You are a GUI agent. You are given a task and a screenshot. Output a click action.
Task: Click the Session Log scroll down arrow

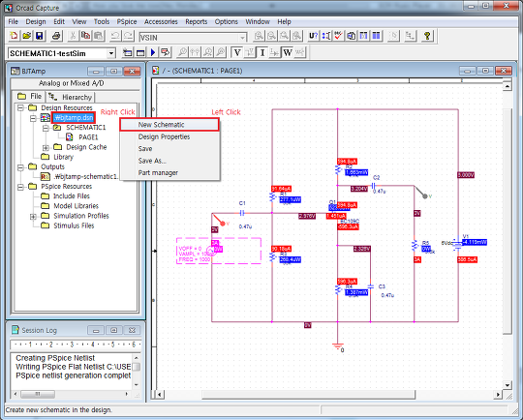pyautogui.click(x=137, y=384)
